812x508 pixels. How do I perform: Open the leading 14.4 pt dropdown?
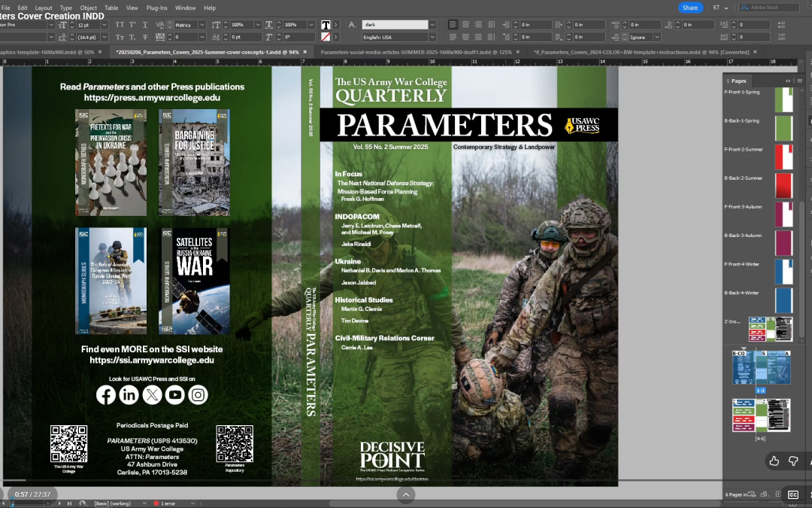click(x=104, y=38)
